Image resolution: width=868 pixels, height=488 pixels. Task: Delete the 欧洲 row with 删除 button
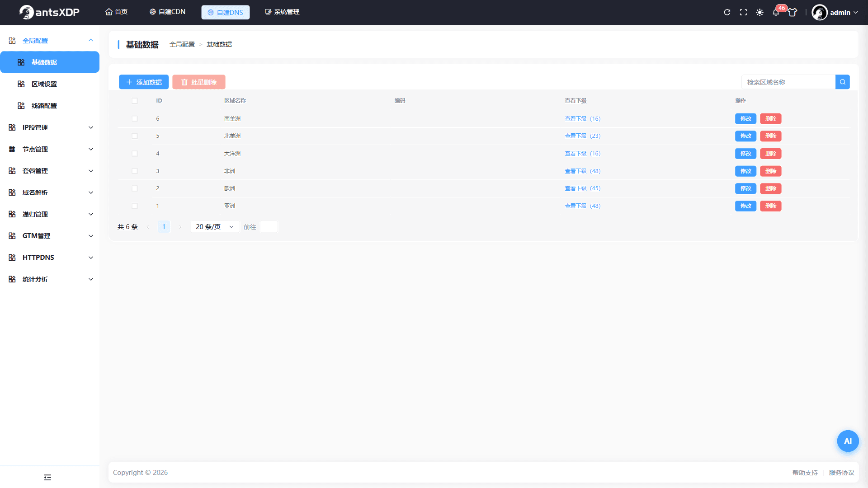pyautogui.click(x=771, y=188)
